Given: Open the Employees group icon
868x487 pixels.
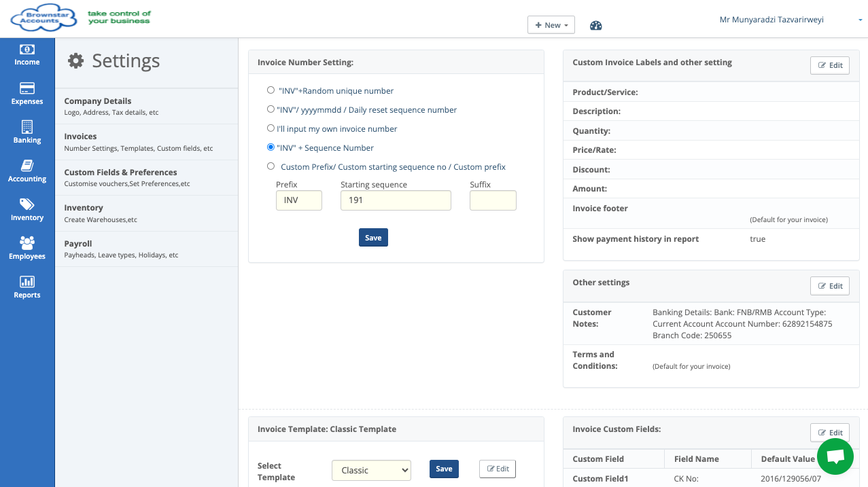Looking at the screenshot, I should pos(27,242).
